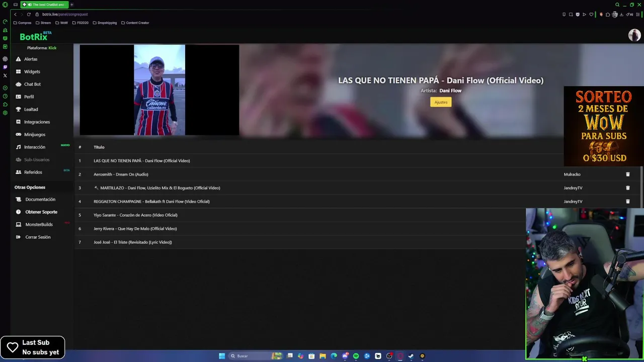Click the Twitch icon in browser sidebar
Viewport: 644px width, 362px height.
point(5,67)
